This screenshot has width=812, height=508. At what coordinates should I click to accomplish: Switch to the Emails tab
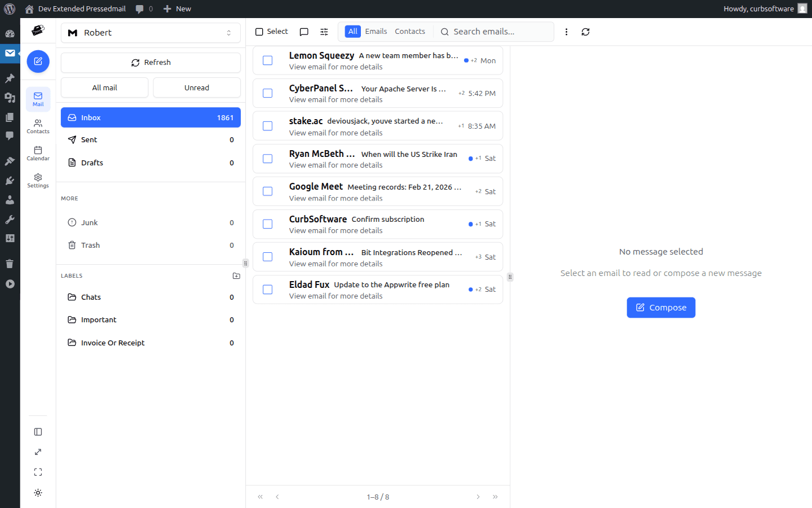(376, 31)
